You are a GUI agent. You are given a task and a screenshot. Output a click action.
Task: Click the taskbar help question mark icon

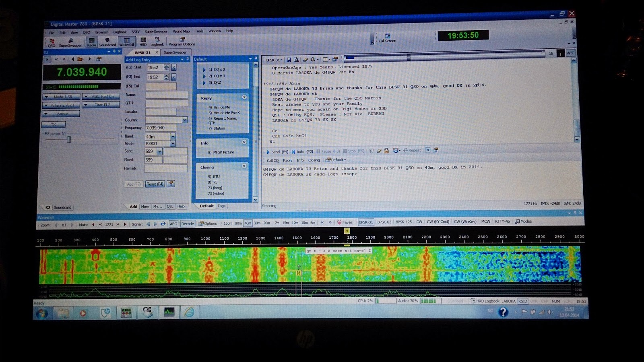point(503,312)
